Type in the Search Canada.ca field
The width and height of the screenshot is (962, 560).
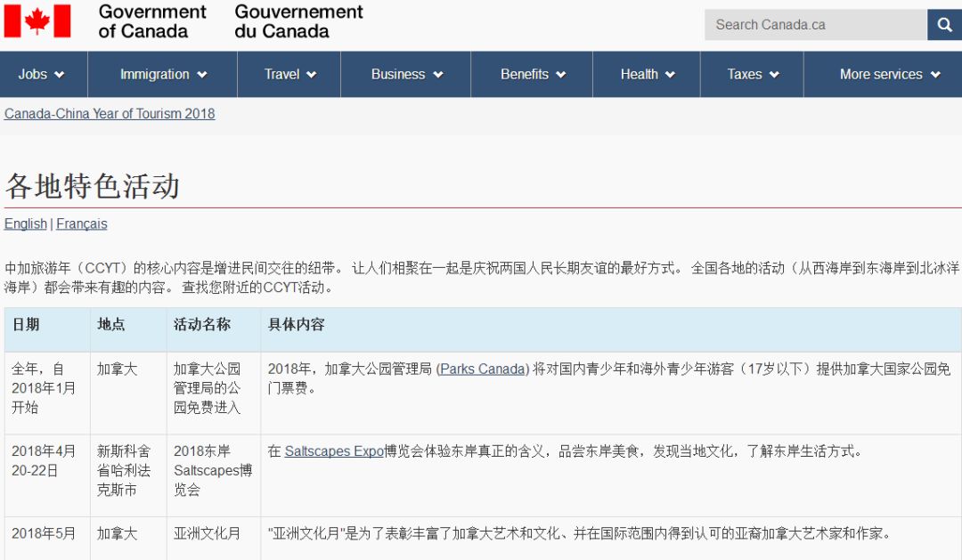814,25
